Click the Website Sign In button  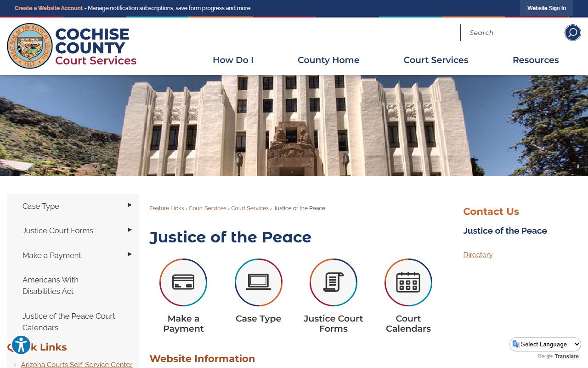547,8
